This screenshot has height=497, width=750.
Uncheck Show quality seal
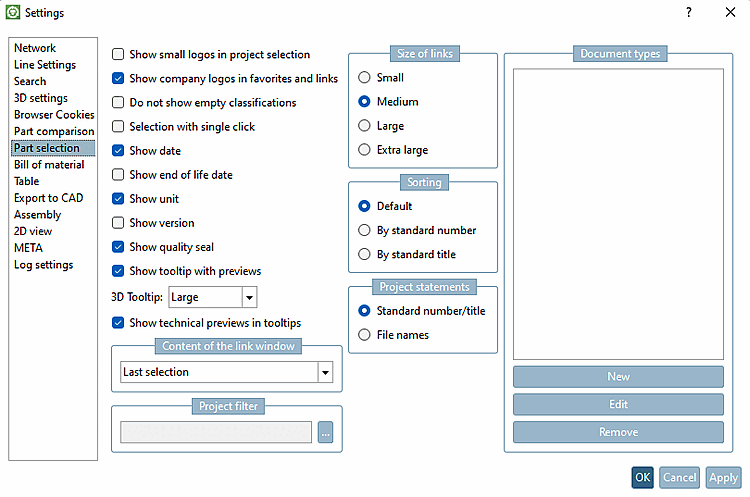[x=118, y=247]
